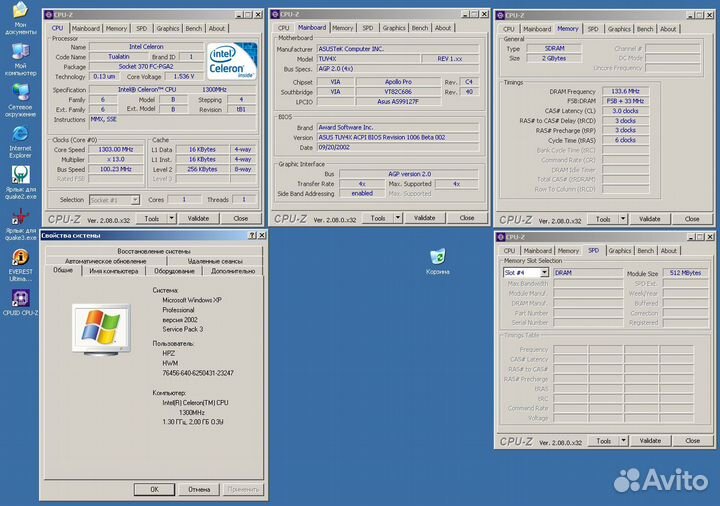Click the Intel Celeron logo in CPU-Z
The width and height of the screenshot is (720, 506).
click(x=231, y=61)
